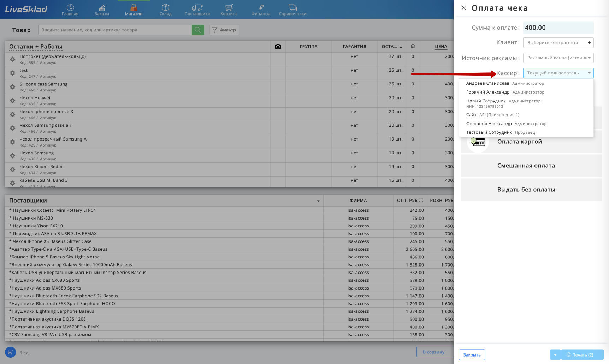The height and width of the screenshot is (364, 609).
Task: Expand the Поставщики panel dropdown arrow
Action: point(318,201)
